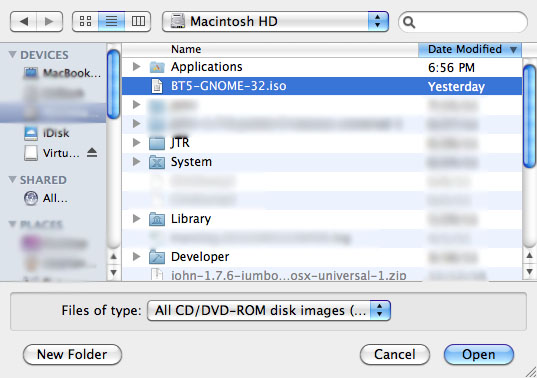This screenshot has height=378, width=537.
Task: Click the Developer folder icon
Action: point(157,257)
